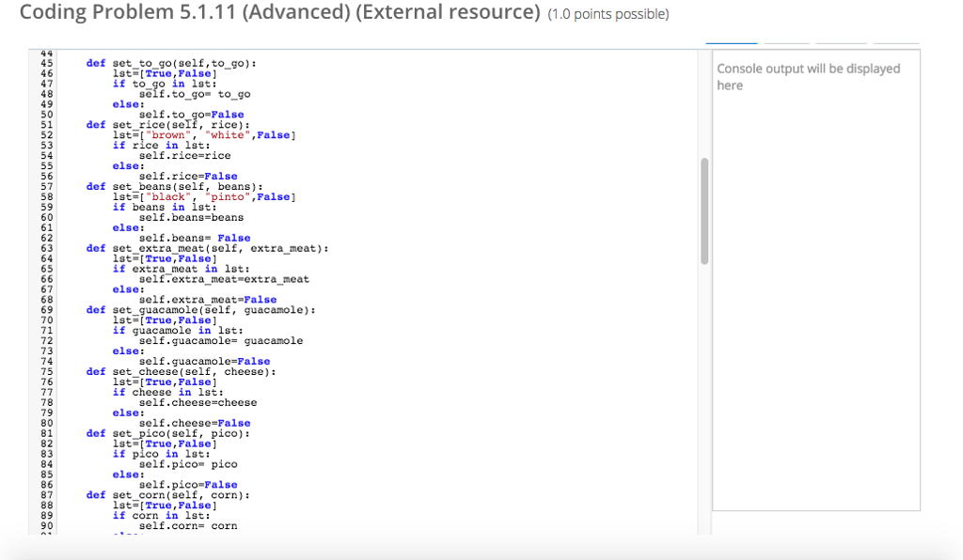Click line number 45 in the gutter
Screen dimensions: 963x560
[x=47, y=63]
